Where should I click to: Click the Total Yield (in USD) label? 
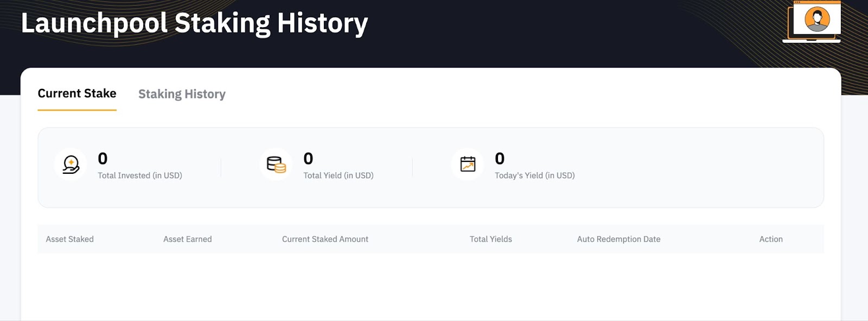point(339,175)
